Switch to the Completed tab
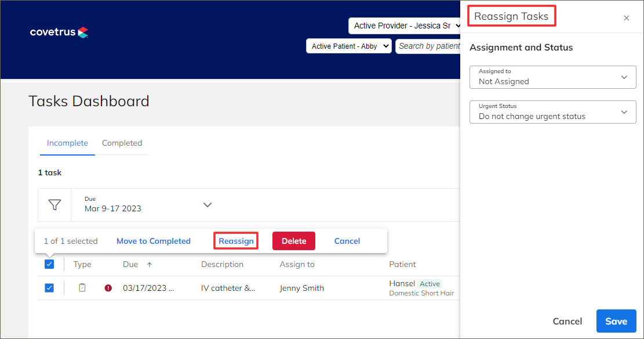 click(x=122, y=143)
